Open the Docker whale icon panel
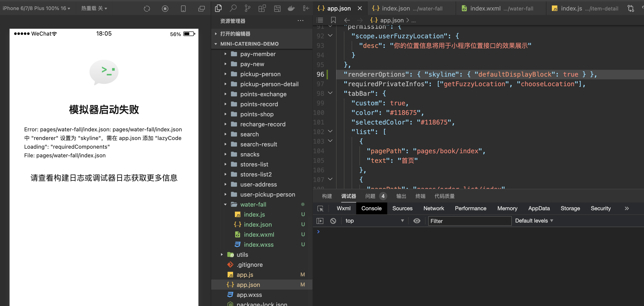Screen dimensions: 644x306 click(x=291, y=8)
